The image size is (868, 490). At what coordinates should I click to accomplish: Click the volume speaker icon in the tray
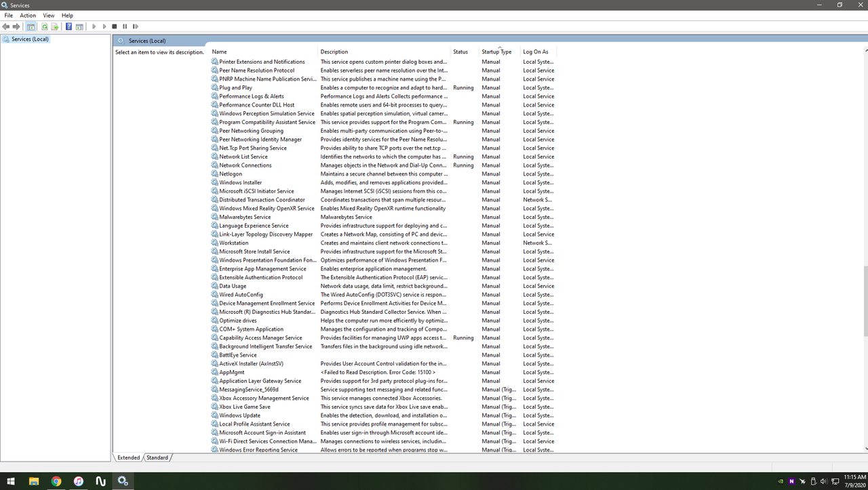tap(823, 481)
